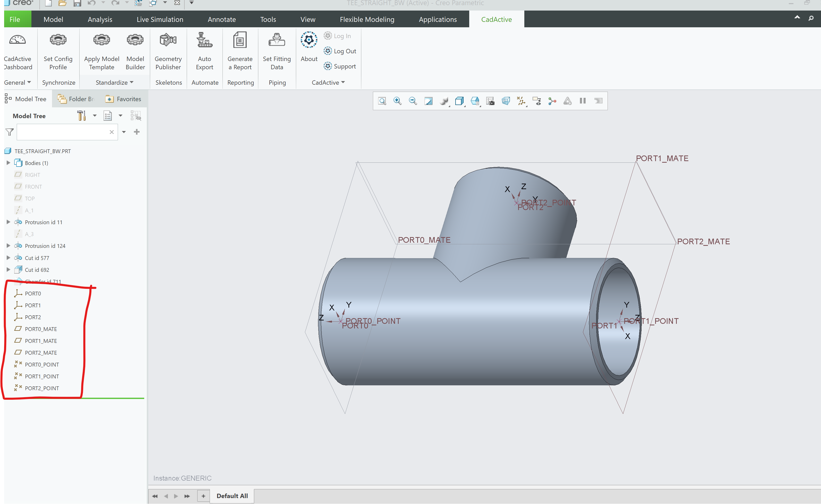Open the Standardize group dropdown
821x504 pixels.
(x=114, y=82)
